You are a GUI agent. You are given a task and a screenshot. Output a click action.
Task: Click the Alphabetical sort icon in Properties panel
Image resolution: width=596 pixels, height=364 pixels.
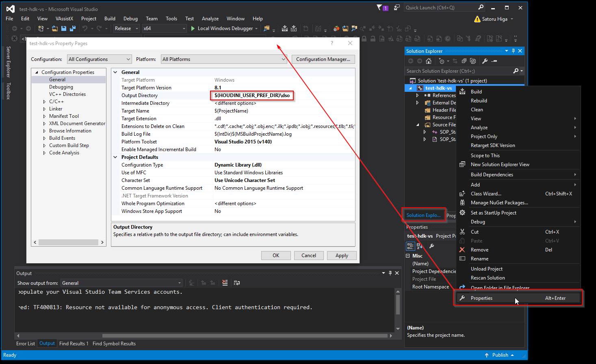420,246
